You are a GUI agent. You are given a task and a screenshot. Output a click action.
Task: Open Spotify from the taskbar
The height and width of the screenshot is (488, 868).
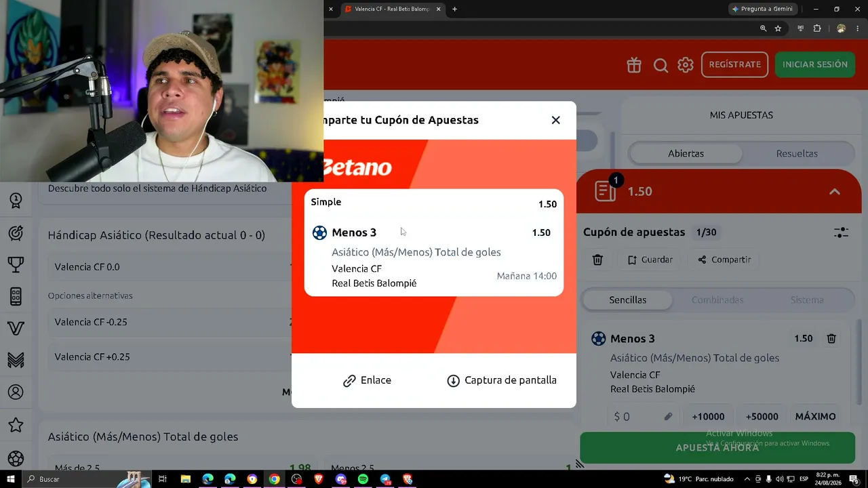point(363,479)
